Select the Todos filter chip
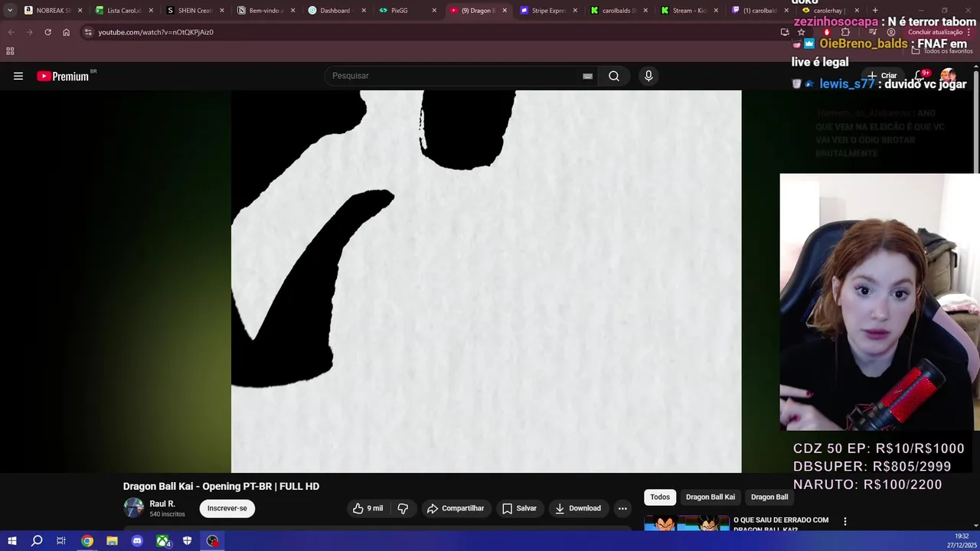The height and width of the screenshot is (551, 980). point(660,497)
